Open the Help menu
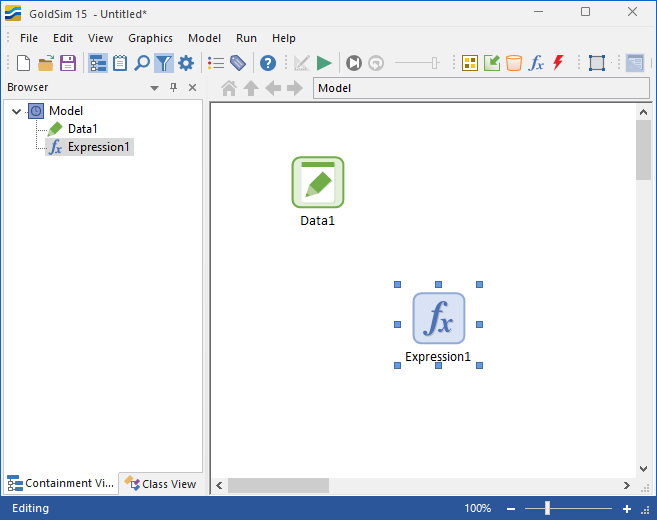Image resolution: width=657 pixels, height=520 pixels. click(284, 38)
